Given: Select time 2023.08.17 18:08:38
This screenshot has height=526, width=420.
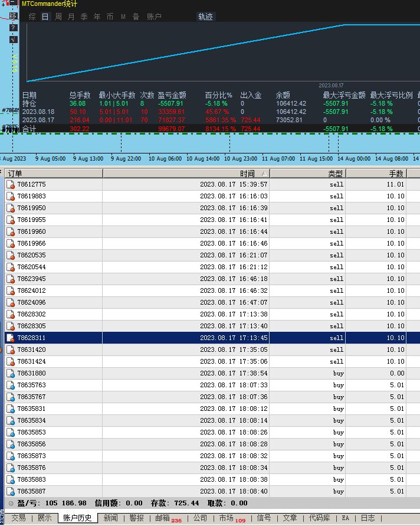Looking at the screenshot, I should [x=234, y=480].
